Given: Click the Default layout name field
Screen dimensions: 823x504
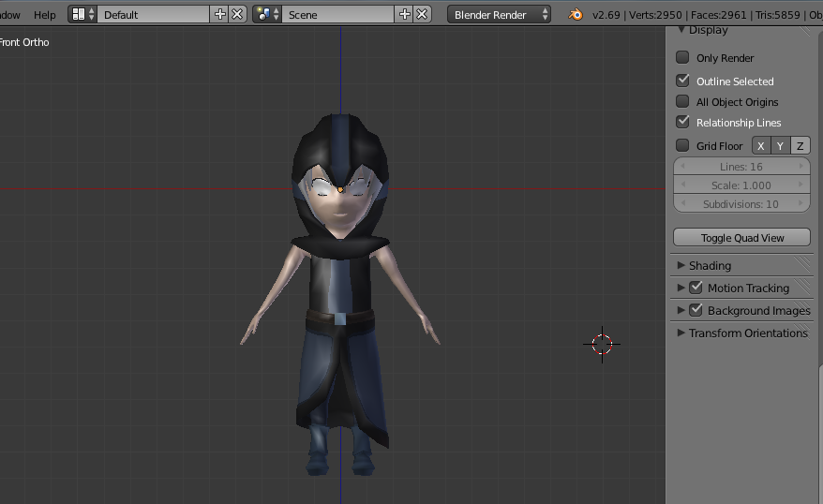Looking at the screenshot, I should click(154, 15).
